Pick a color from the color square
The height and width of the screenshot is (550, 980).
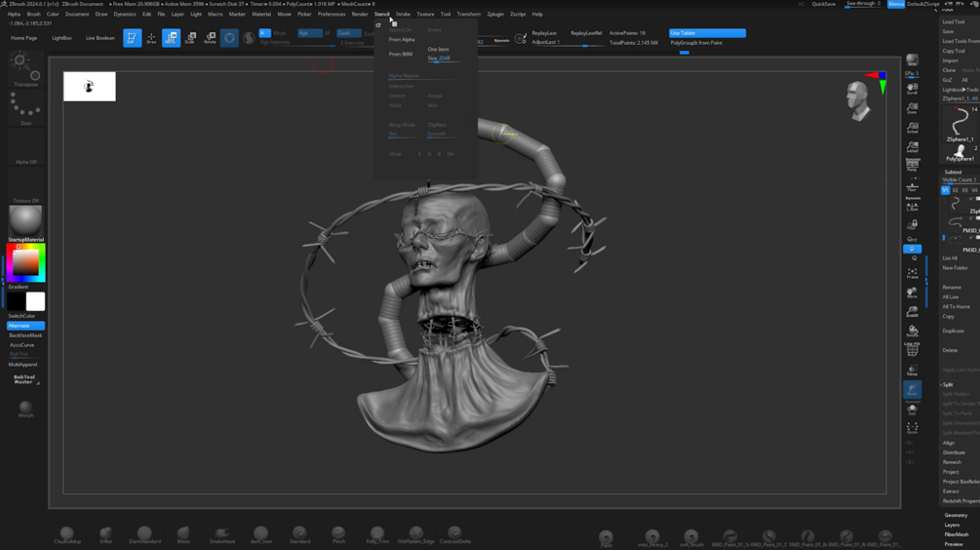pos(26,262)
